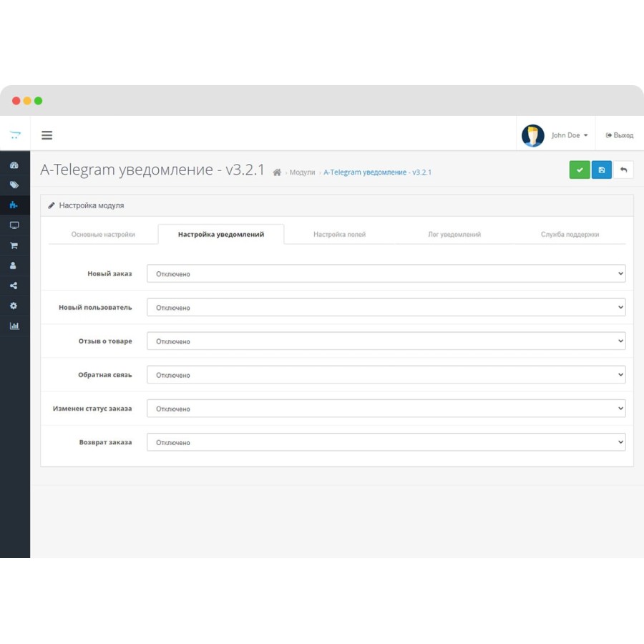Open the Новый пользователь dropdown

coord(386,307)
